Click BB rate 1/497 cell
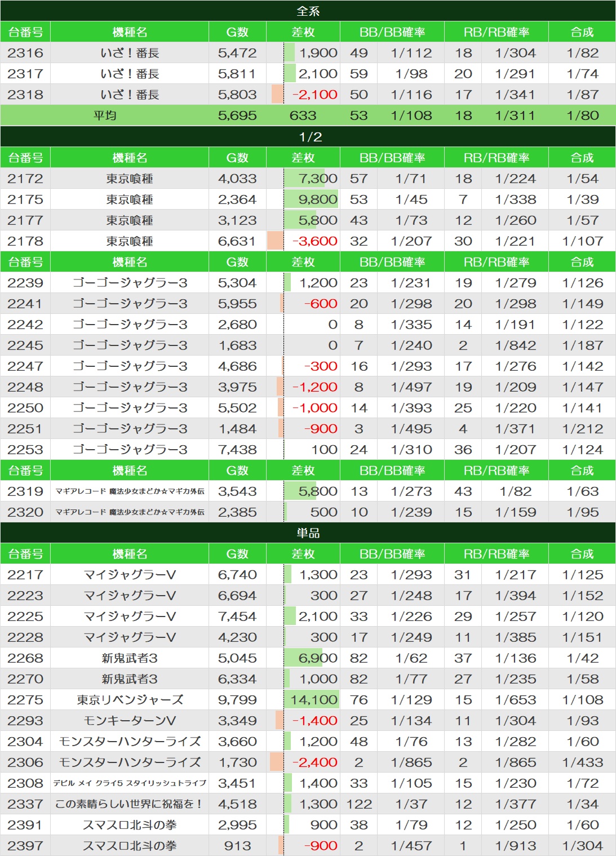The width and height of the screenshot is (616, 856). [x=411, y=387]
